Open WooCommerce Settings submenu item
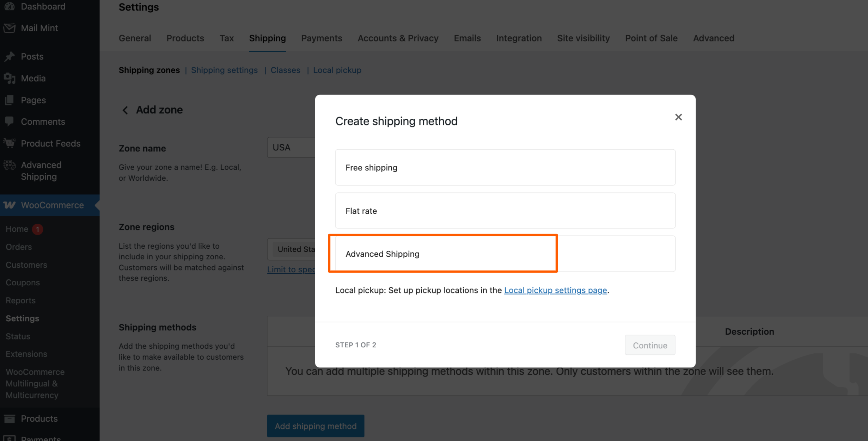Screen dimensions: 868x441 [x=22, y=318]
